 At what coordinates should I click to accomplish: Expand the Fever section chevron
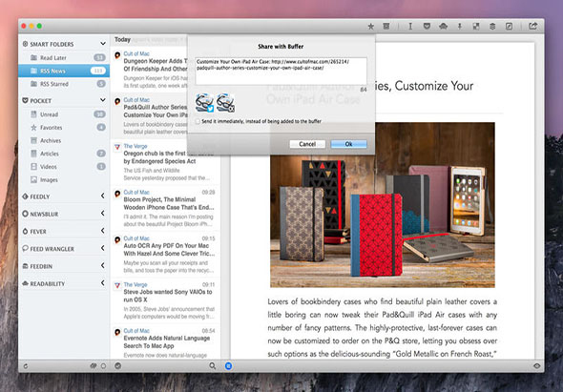point(103,231)
